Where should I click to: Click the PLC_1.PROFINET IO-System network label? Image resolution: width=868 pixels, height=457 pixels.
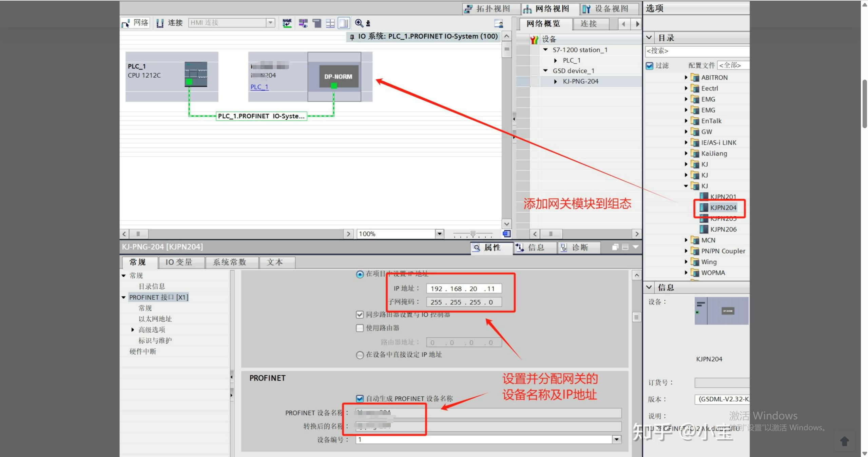pyautogui.click(x=261, y=116)
